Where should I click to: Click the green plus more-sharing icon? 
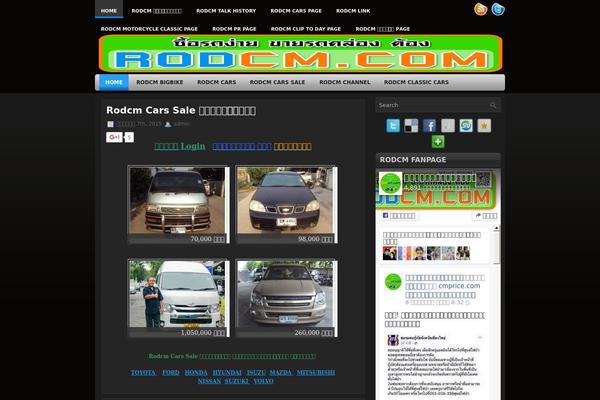tap(438, 142)
